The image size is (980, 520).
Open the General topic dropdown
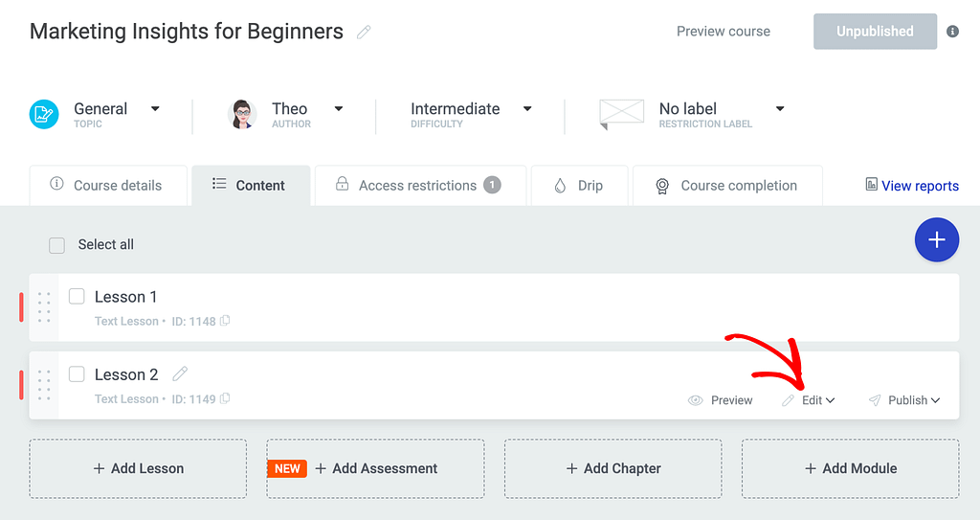click(x=155, y=109)
